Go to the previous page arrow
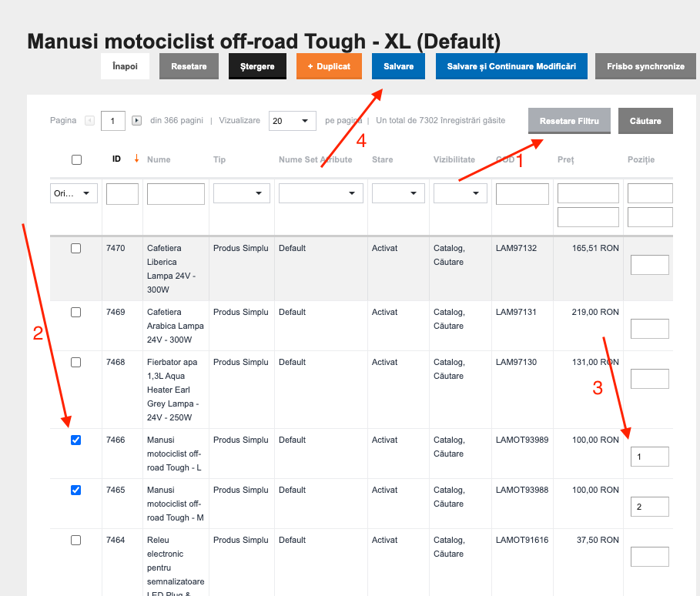Screen dimensions: 700x596 (x=90, y=121)
